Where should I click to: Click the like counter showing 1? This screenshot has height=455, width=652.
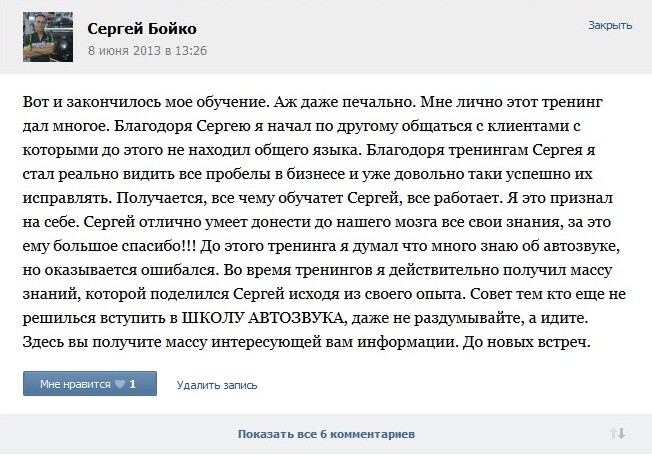133,384
